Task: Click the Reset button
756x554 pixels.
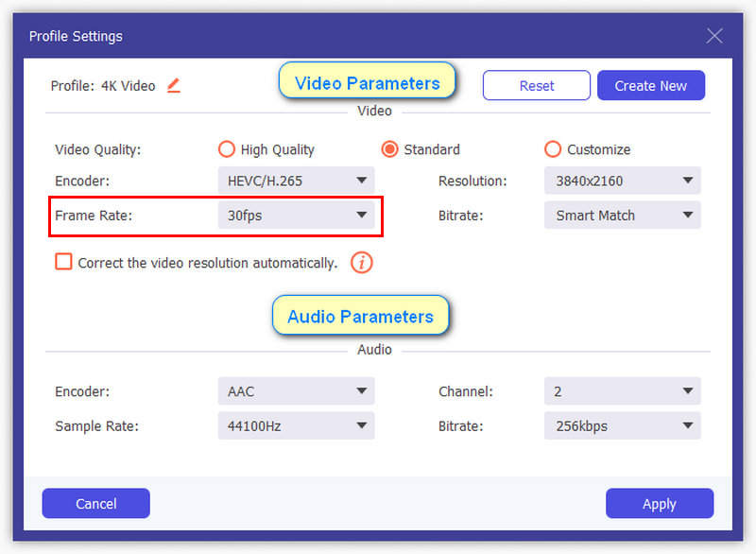Action: pos(536,85)
